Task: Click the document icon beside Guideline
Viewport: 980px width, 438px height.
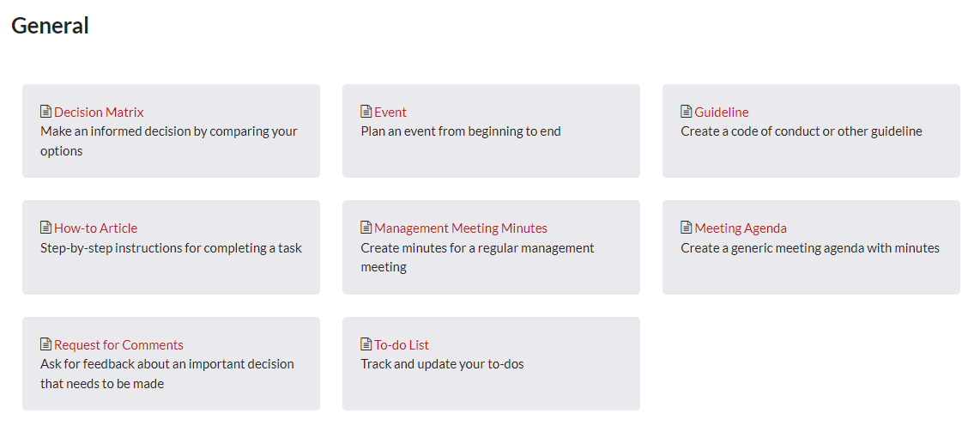Action: point(687,112)
